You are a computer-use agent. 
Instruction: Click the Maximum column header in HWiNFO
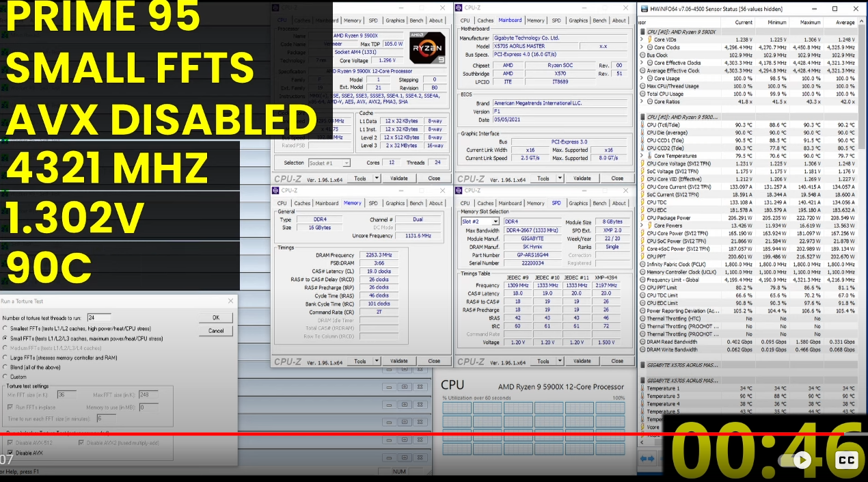[x=811, y=23]
